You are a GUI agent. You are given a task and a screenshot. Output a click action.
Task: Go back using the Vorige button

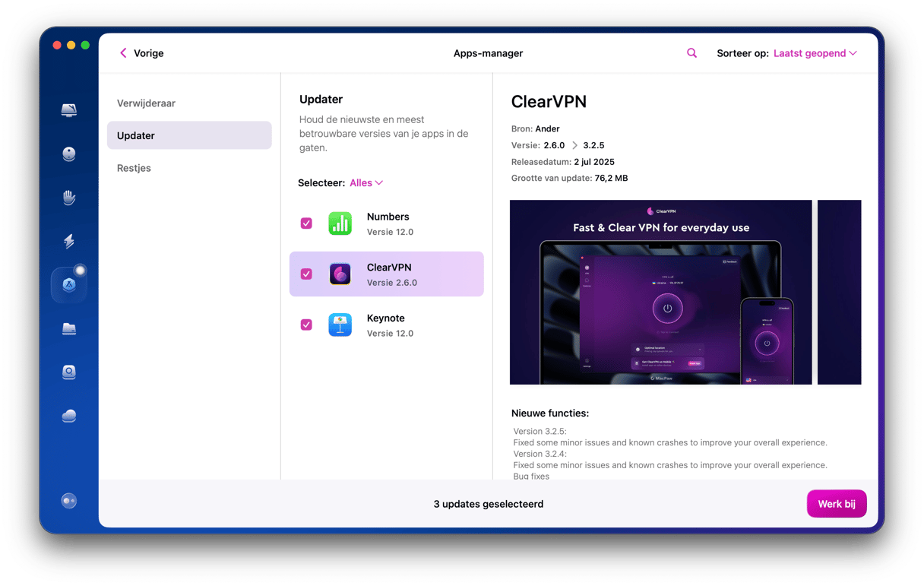click(x=141, y=53)
